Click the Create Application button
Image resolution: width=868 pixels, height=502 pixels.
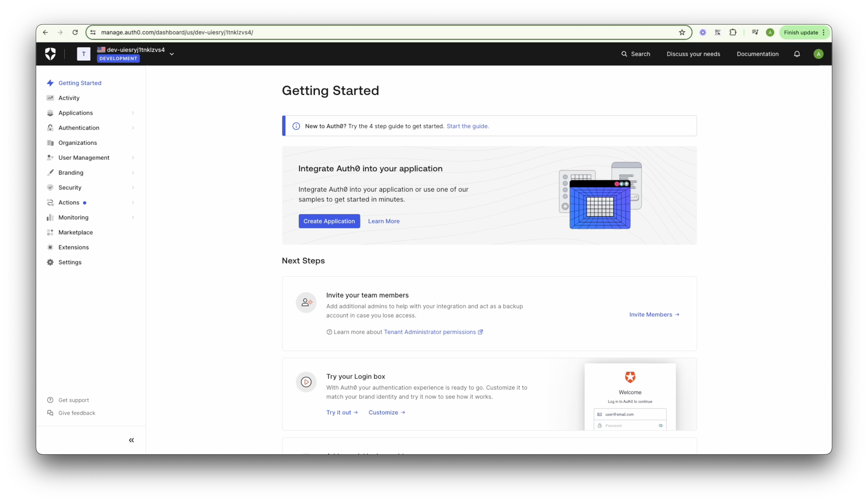point(329,221)
